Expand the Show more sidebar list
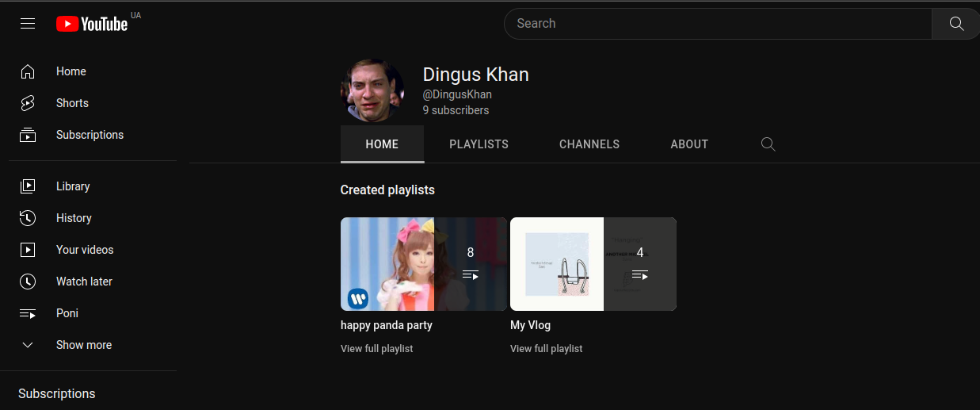This screenshot has width=980, height=410. tap(83, 345)
